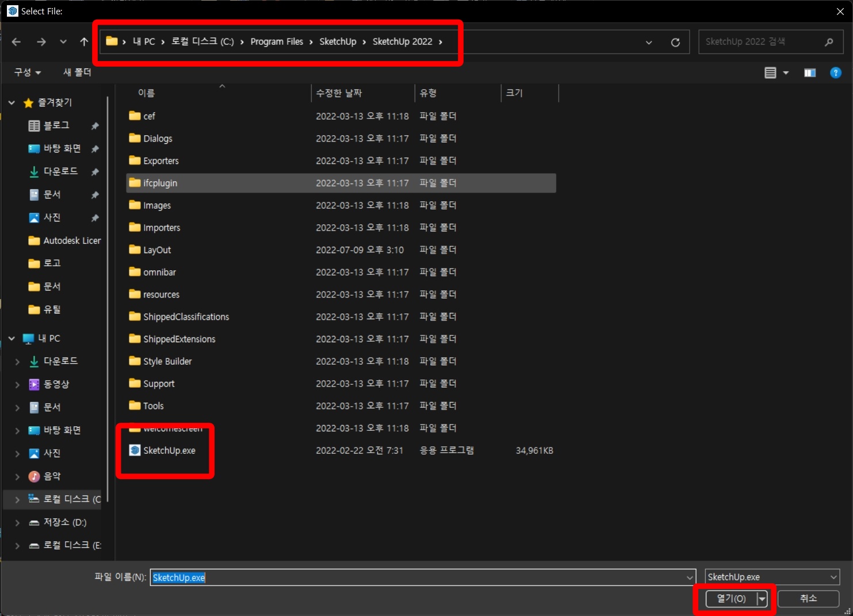Open the 열기 button dropdown arrow
Image resolution: width=853 pixels, height=616 pixels.
(x=762, y=599)
